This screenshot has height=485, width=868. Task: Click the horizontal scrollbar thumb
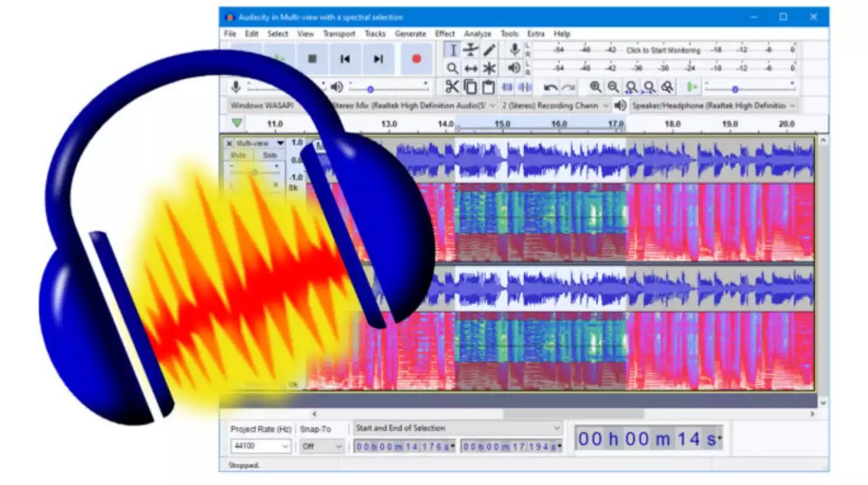pos(574,413)
